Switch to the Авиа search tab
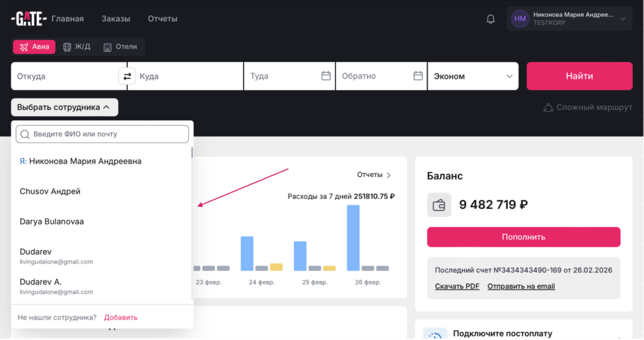Screen dimensions: 644x340 [x=34, y=47]
